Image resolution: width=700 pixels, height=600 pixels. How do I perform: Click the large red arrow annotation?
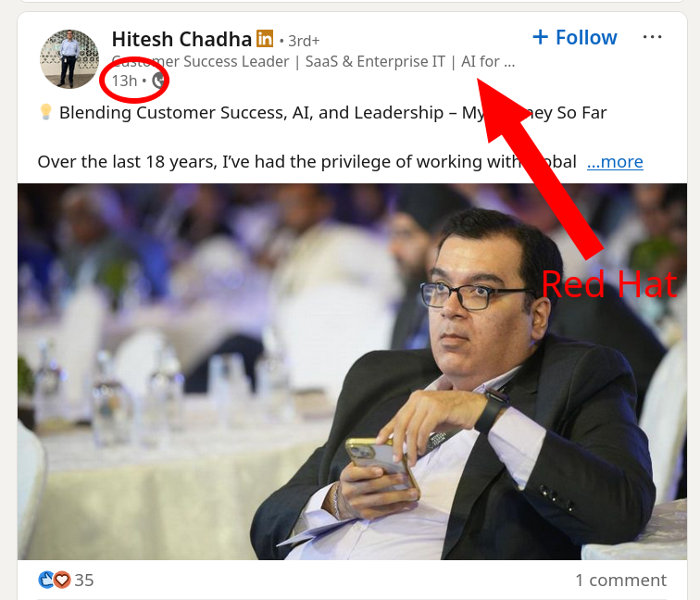coord(540,169)
